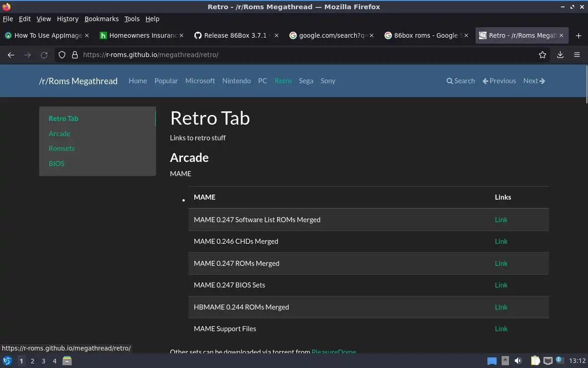Open the File menu
The height and width of the screenshot is (368, 588).
(8, 19)
